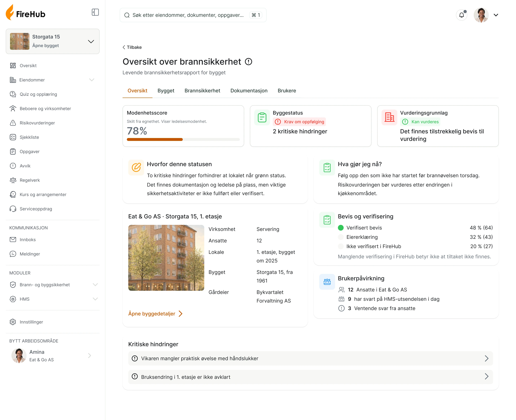This screenshot has height=420, width=516.
Task: Open the user profile dropdown arrow
Action: (496, 15)
